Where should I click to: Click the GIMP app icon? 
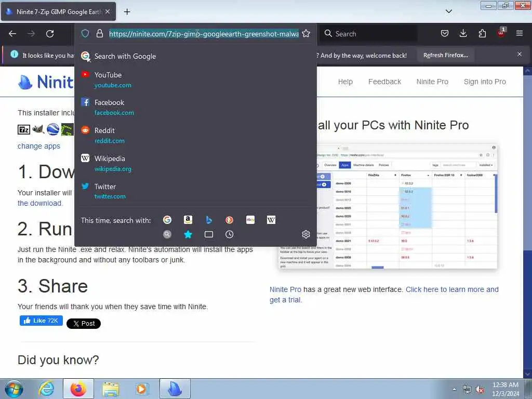(38, 129)
